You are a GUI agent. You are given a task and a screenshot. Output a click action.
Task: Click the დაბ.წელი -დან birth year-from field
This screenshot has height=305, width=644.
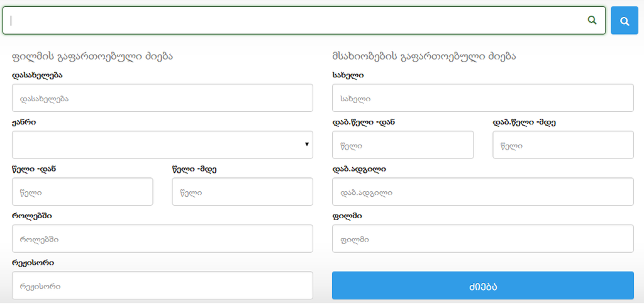point(403,145)
